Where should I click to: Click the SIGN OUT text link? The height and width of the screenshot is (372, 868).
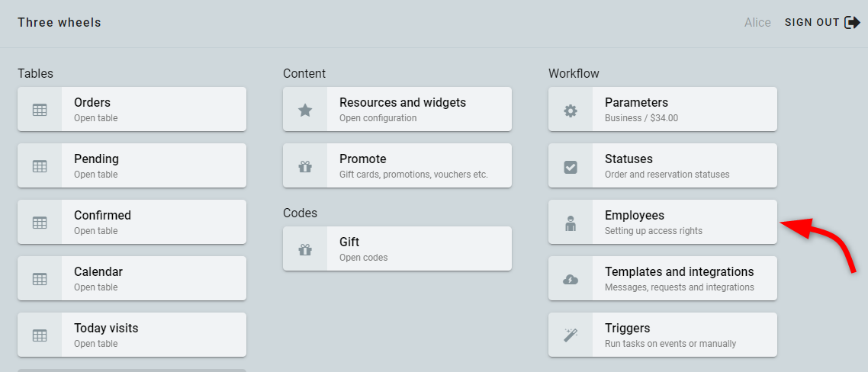812,23
